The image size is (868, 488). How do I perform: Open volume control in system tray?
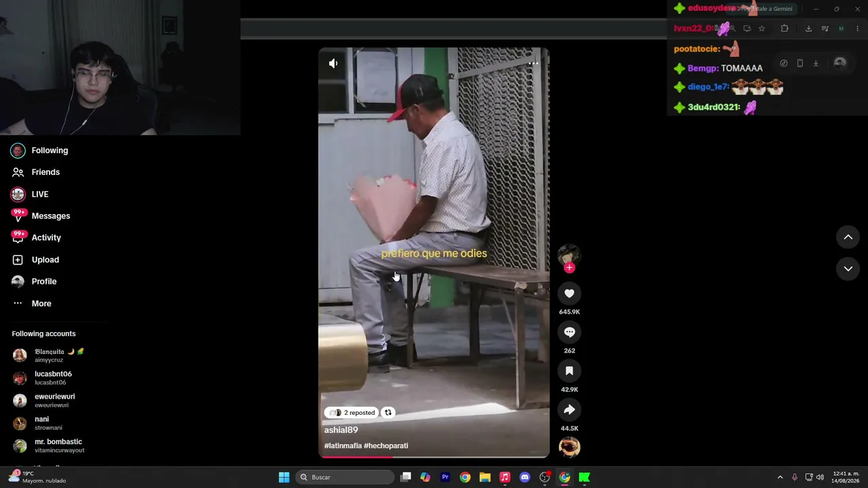point(820,477)
